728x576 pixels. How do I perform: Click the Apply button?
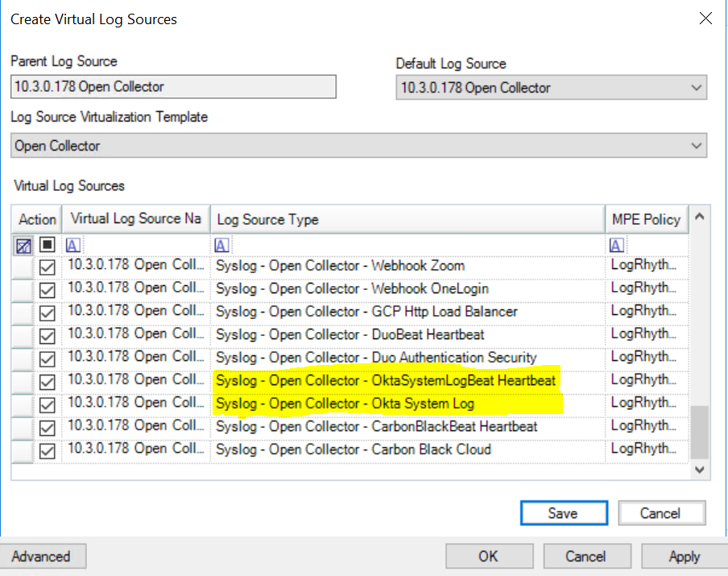pos(684,556)
